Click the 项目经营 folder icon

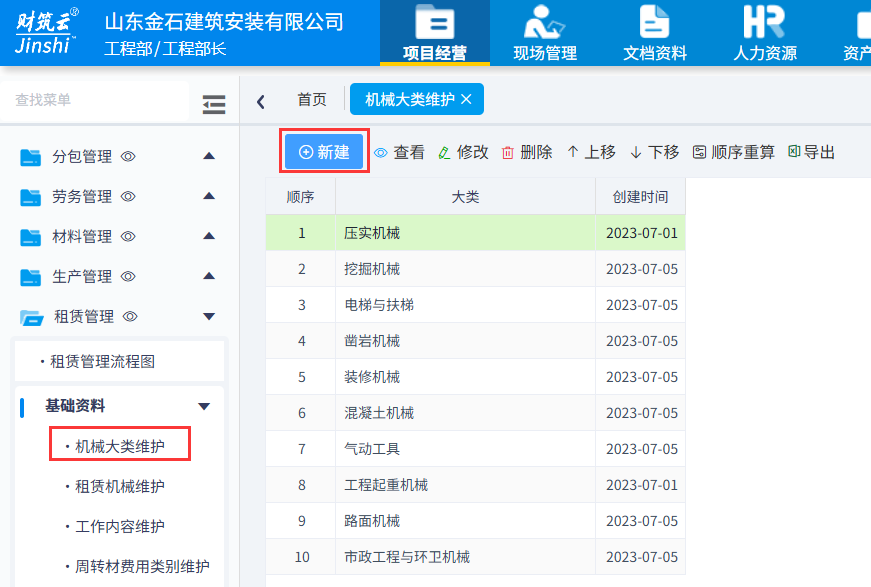[434, 22]
